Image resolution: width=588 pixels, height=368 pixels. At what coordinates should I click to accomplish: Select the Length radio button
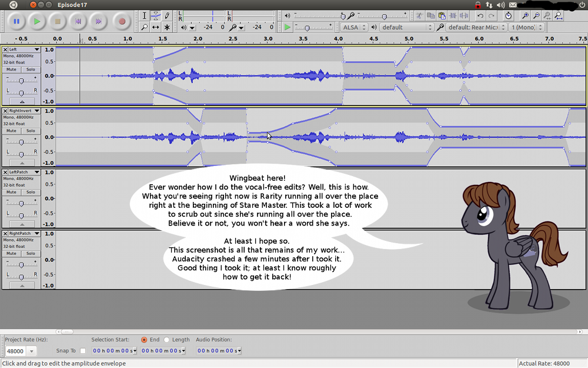[166, 340]
